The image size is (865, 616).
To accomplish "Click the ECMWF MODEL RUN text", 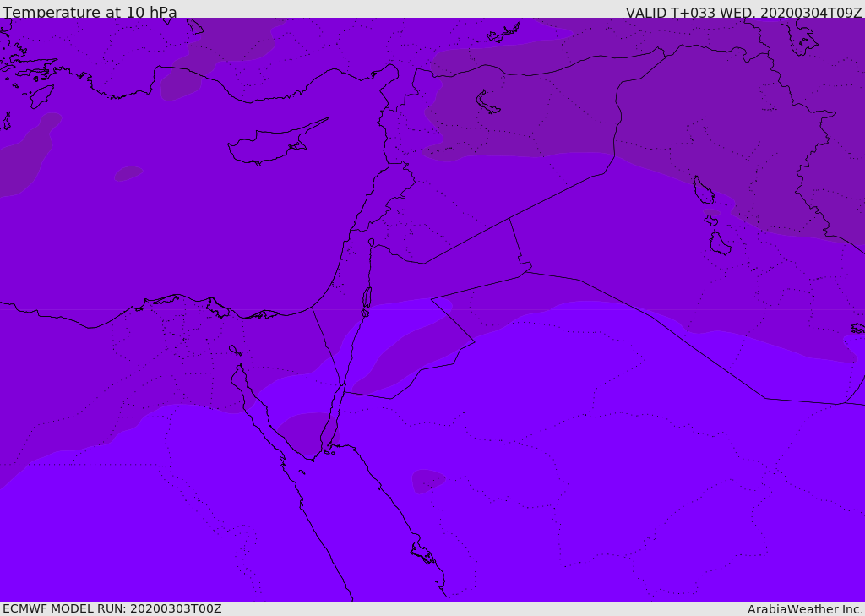I will click(x=112, y=608).
